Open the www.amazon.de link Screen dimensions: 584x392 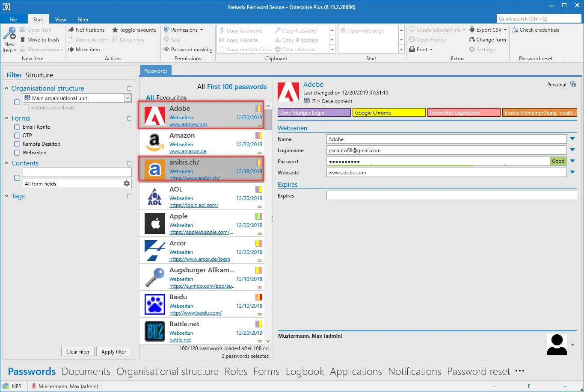(x=188, y=151)
